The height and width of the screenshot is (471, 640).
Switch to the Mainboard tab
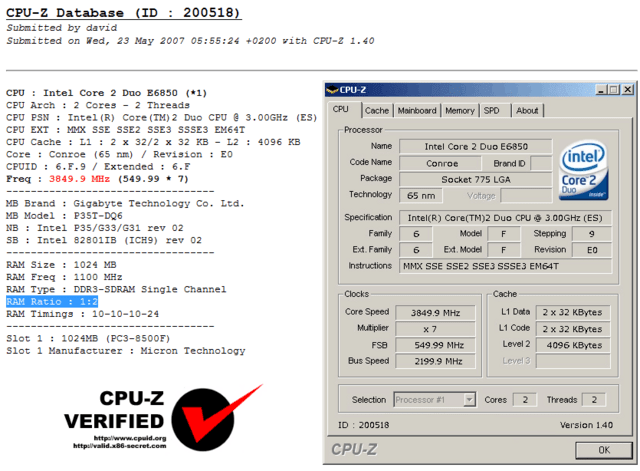pyautogui.click(x=417, y=111)
